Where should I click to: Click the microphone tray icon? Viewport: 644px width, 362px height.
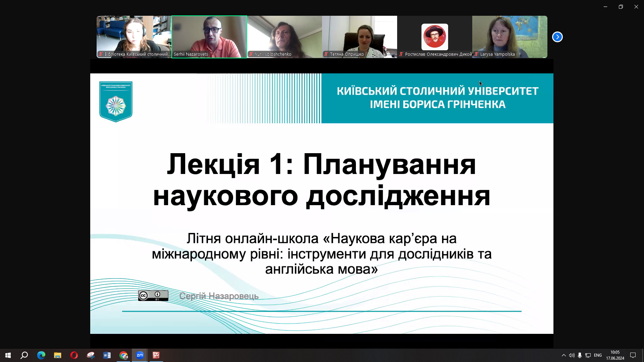(580, 355)
